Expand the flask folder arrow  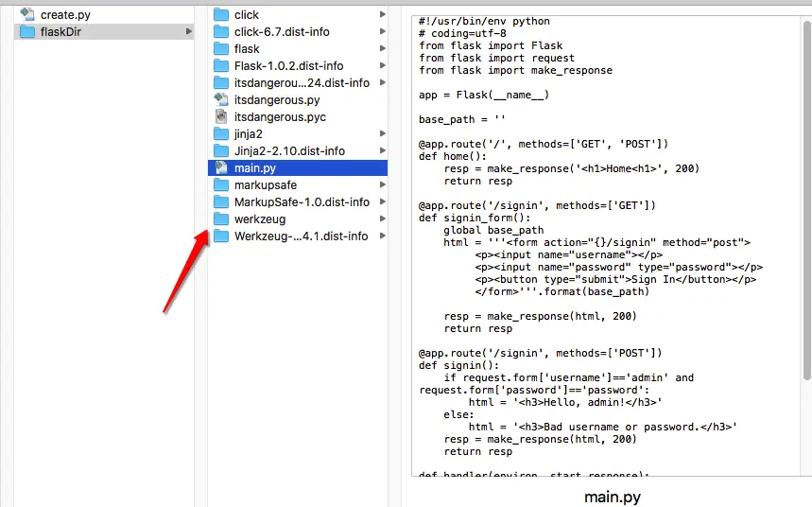pos(382,49)
